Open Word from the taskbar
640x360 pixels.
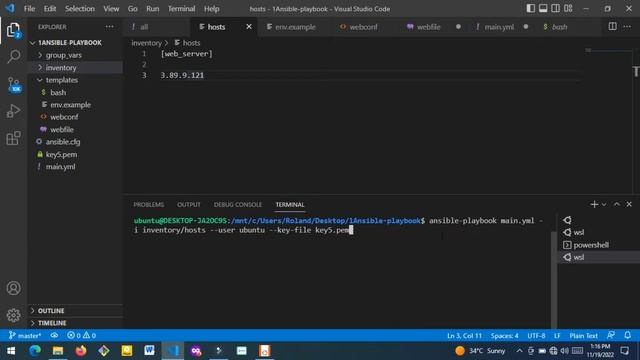tap(149, 351)
